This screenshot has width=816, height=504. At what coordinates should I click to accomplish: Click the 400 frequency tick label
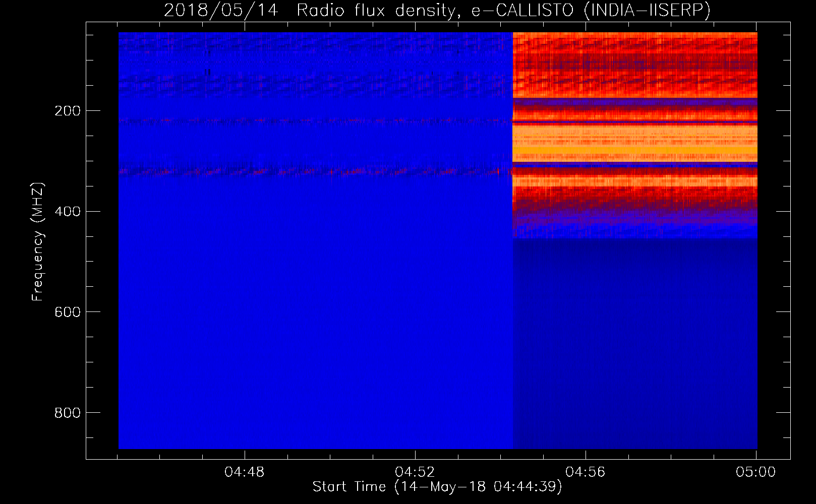pyautogui.click(x=68, y=212)
